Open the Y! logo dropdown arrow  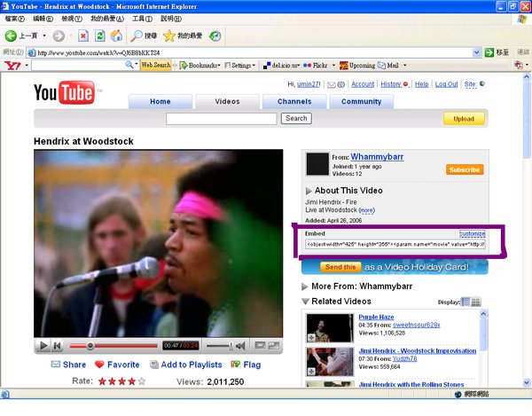[27, 65]
